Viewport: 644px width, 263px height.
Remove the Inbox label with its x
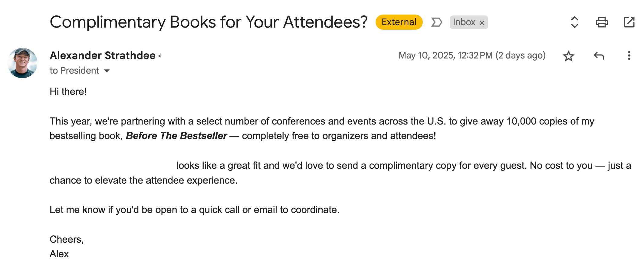482,23
